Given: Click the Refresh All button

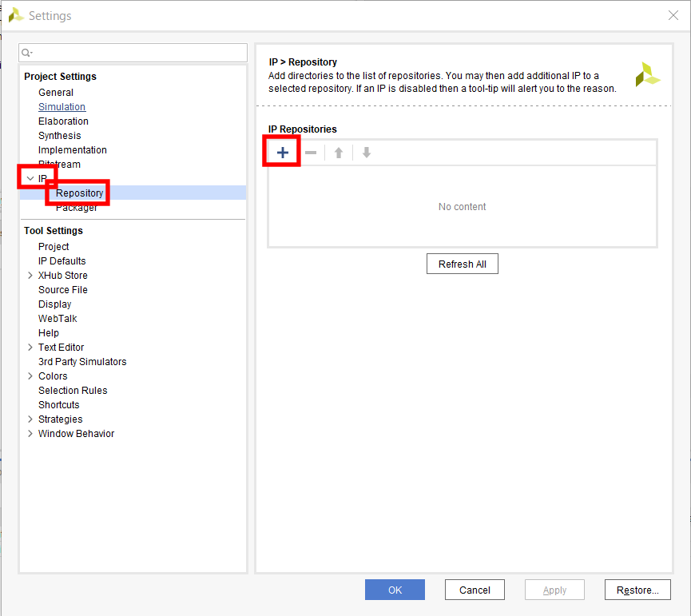Looking at the screenshot, I should pyautogui.click(x=463, y=264).
